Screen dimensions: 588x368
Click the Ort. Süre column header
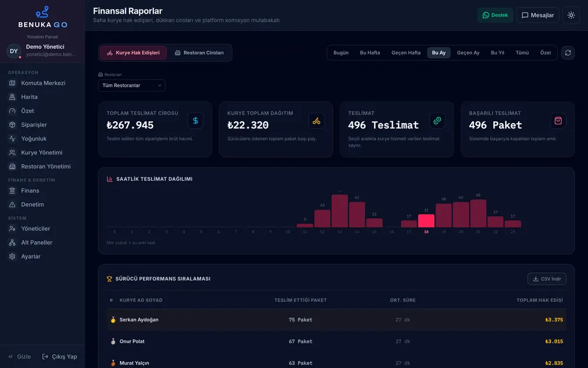403,300
